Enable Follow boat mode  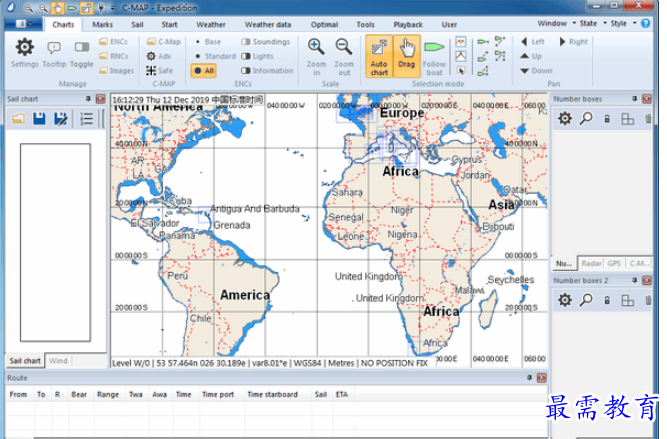click(x=434, y=57)
